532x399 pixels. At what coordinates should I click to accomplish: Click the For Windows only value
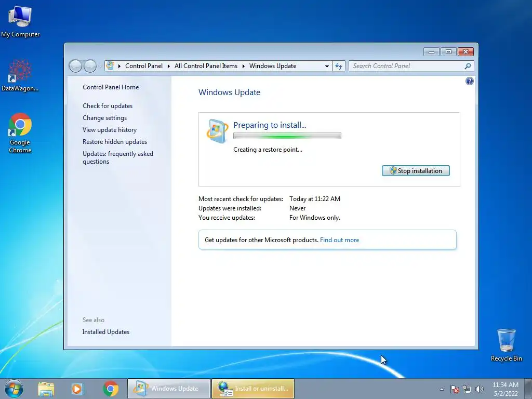(314, 218)
